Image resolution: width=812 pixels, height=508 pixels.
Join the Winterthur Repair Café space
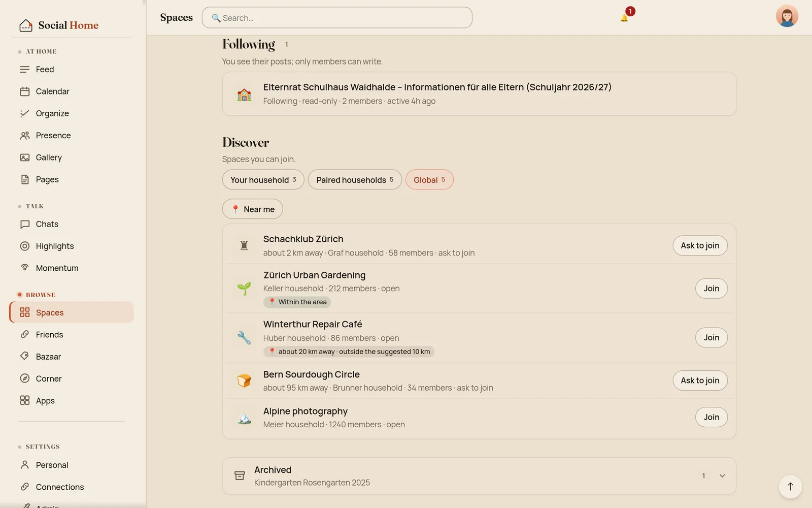tap(711, 337)
